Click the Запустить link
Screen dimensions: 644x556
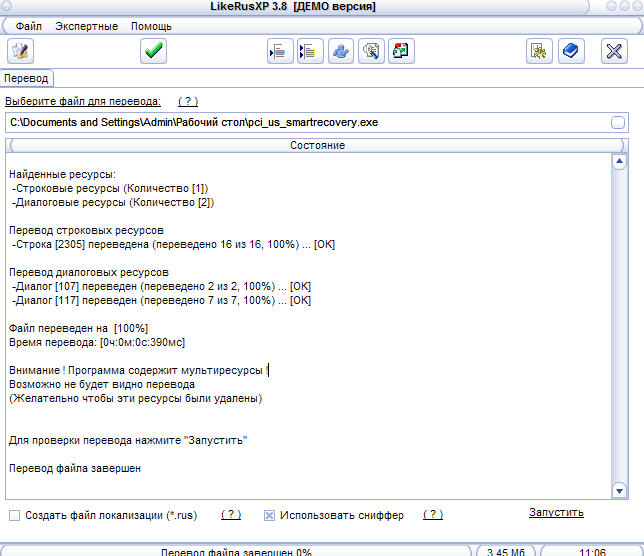556,512
